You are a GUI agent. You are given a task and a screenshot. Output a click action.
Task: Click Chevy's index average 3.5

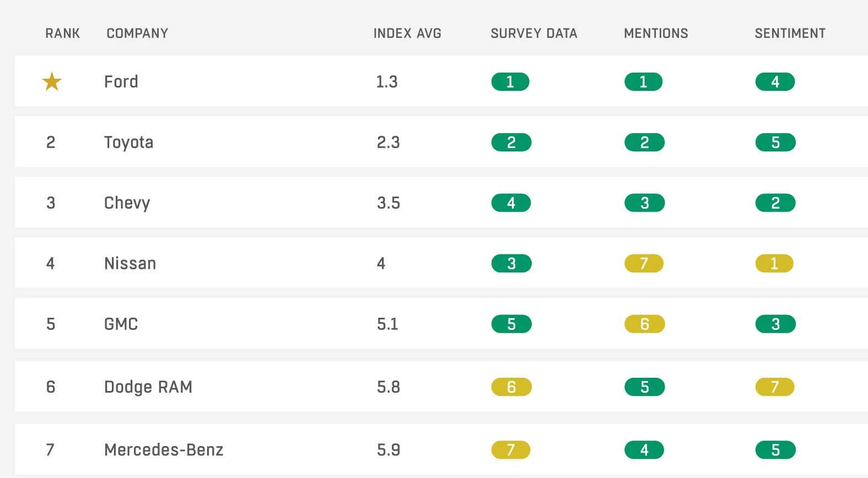pos(389,203)
